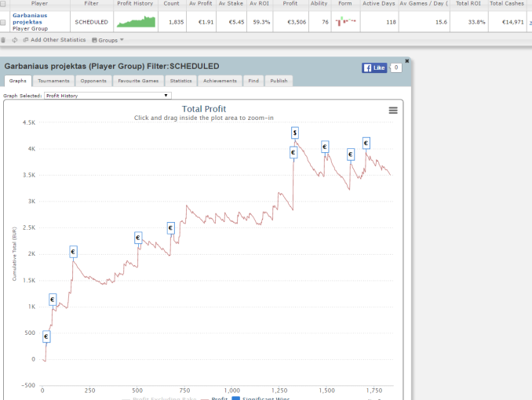Image resolution: width=532 pixels, height=400 pixels.
Task: Close the player group popup
Action: click(406, 60)
